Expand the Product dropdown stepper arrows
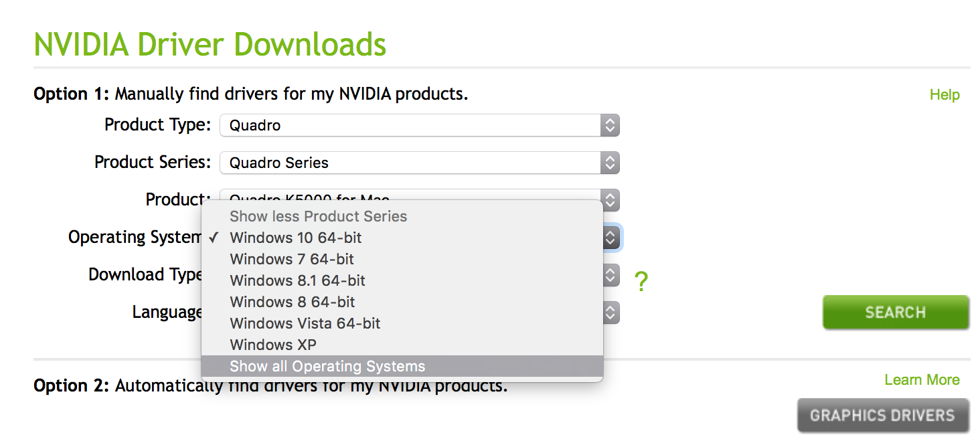980x439 pixels. tap(609, 199)
